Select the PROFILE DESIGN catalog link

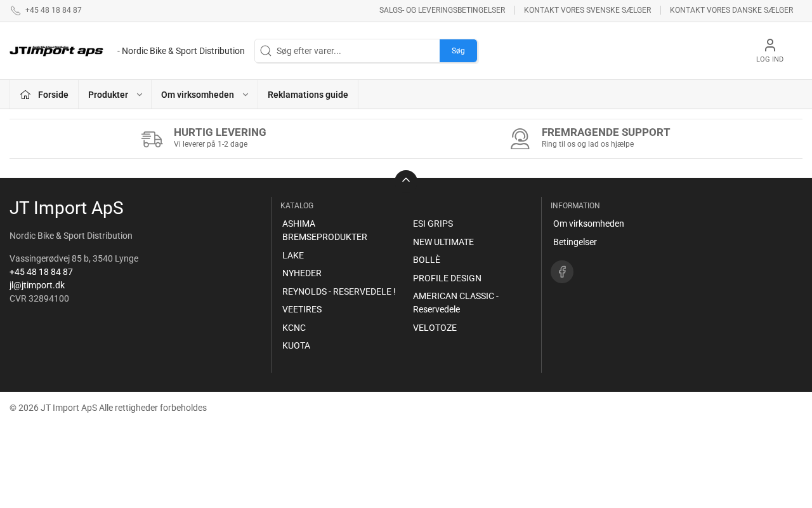(x=447, y=278)
